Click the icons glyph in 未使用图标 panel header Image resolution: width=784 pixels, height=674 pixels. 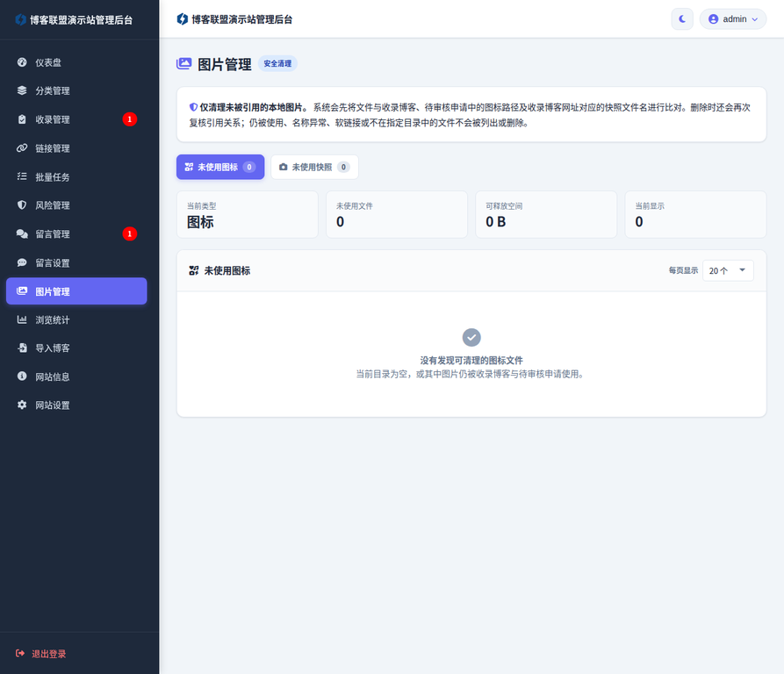coord(193,270)
